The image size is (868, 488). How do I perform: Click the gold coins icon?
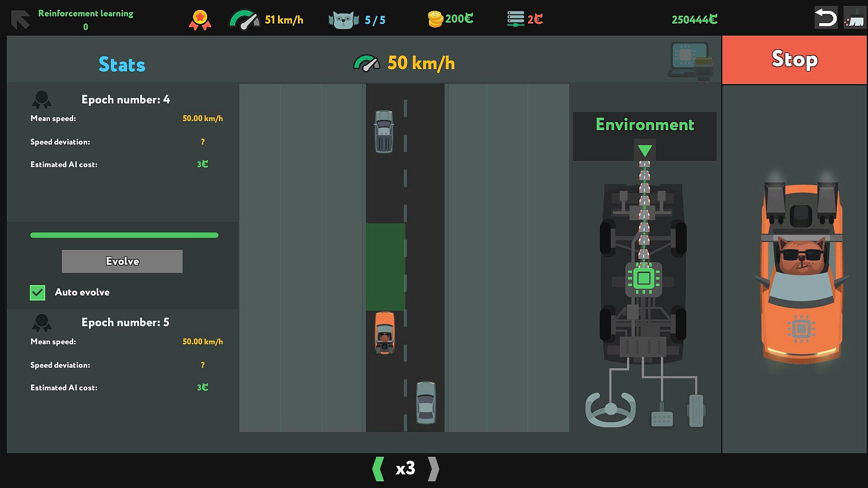coord(435,19)
